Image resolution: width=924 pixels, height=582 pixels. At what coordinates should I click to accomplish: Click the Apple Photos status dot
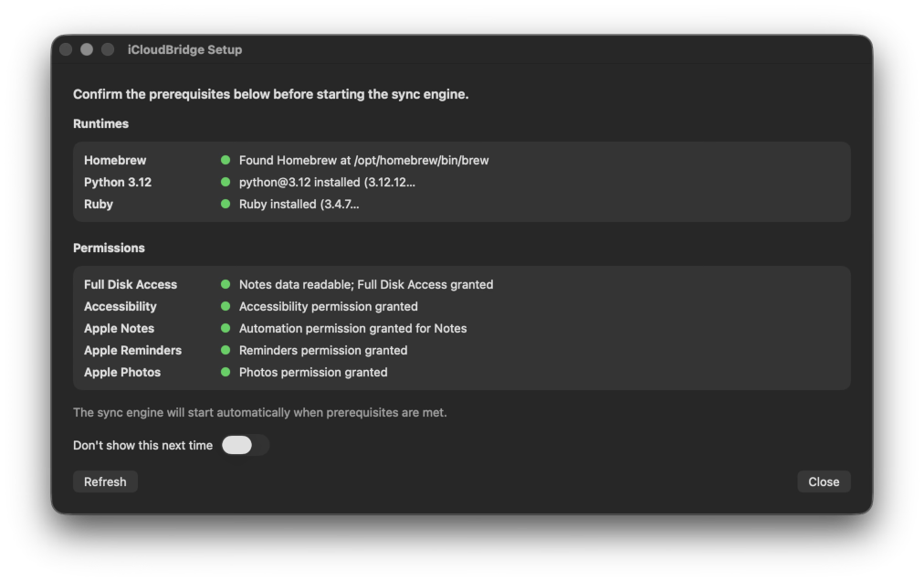click(x=226, y=372)
